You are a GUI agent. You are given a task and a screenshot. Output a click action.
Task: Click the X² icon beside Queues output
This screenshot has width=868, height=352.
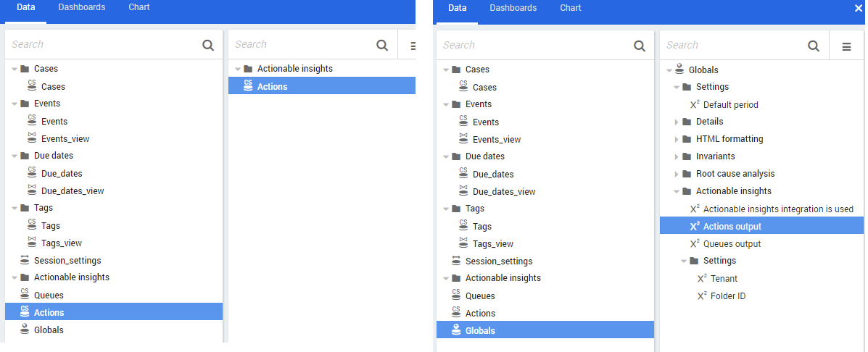pyautogui.click(x=694, y=243)
